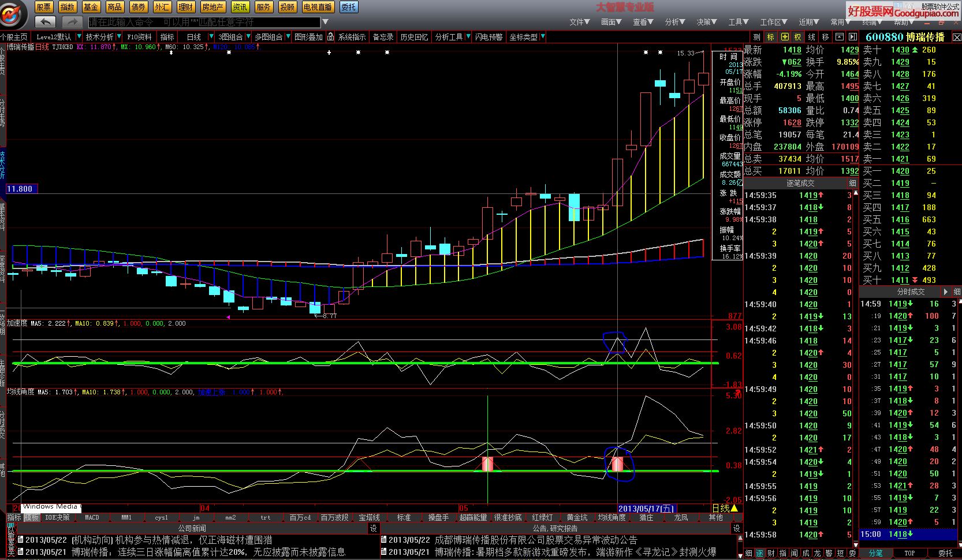Image resolution: width=962 pixels, height=560 pixels.
Task: Open the 细 bottom tab icon
Action: [x=749, y=553]
